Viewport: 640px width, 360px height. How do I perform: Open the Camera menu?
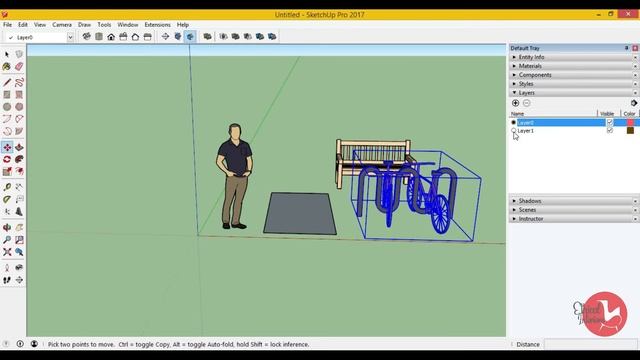pyautogui.click(x=62, y=24)
